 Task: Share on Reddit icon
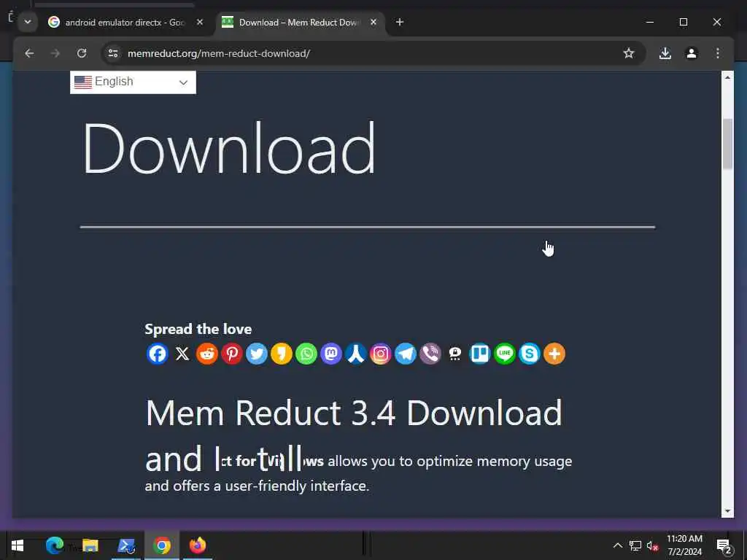tap(206, 354)
